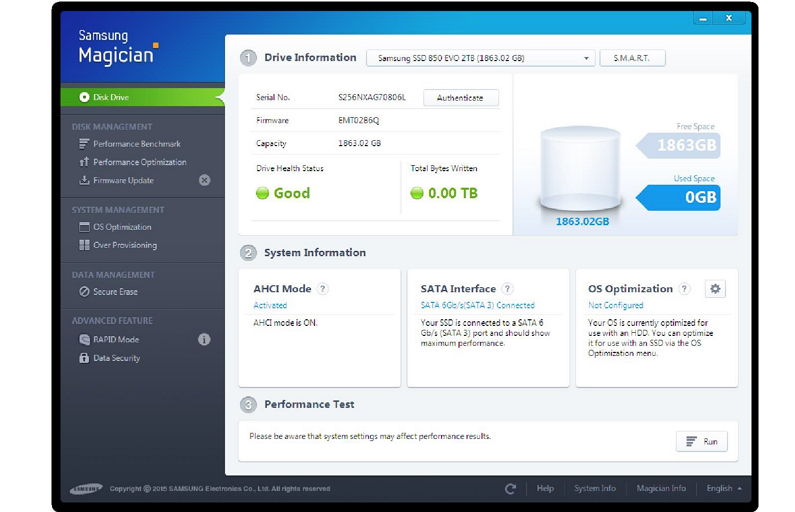Click the Good drive health status

click(283, 193)
